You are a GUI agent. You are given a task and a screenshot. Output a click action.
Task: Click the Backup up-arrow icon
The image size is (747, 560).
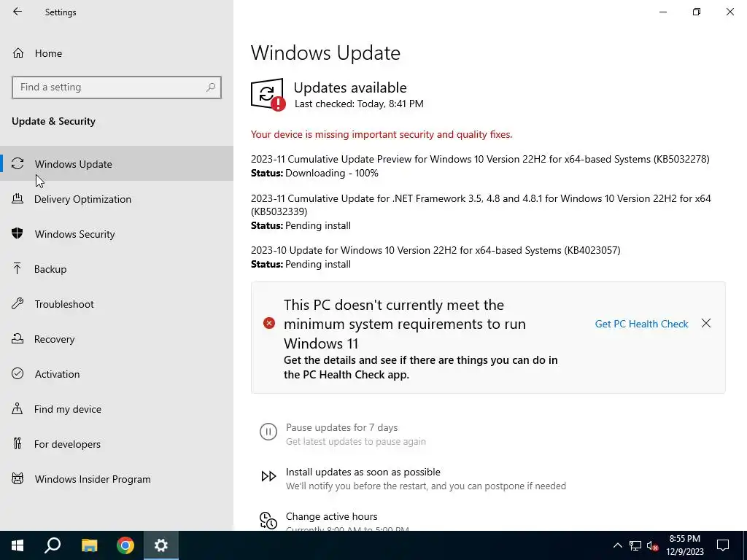pos(18,268)
